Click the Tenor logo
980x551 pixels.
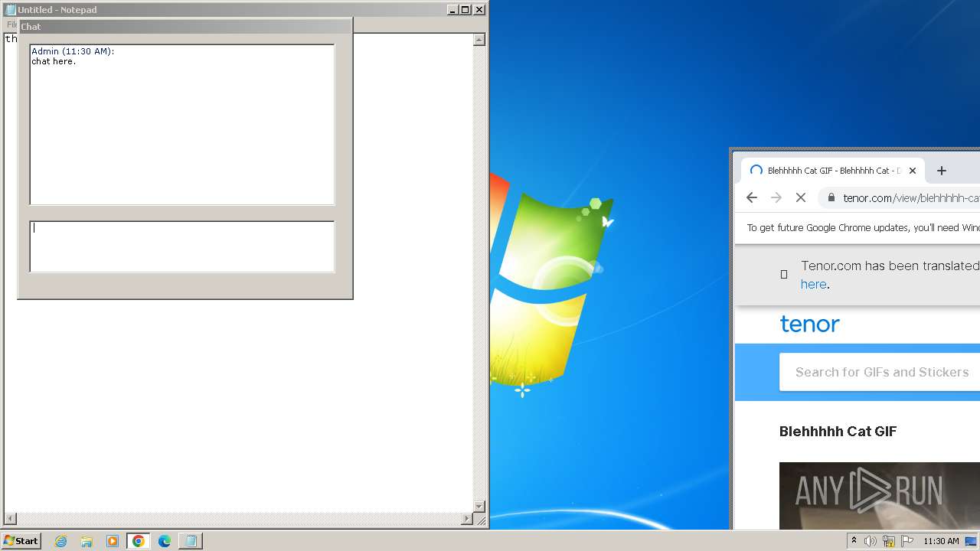click(809, 324)
